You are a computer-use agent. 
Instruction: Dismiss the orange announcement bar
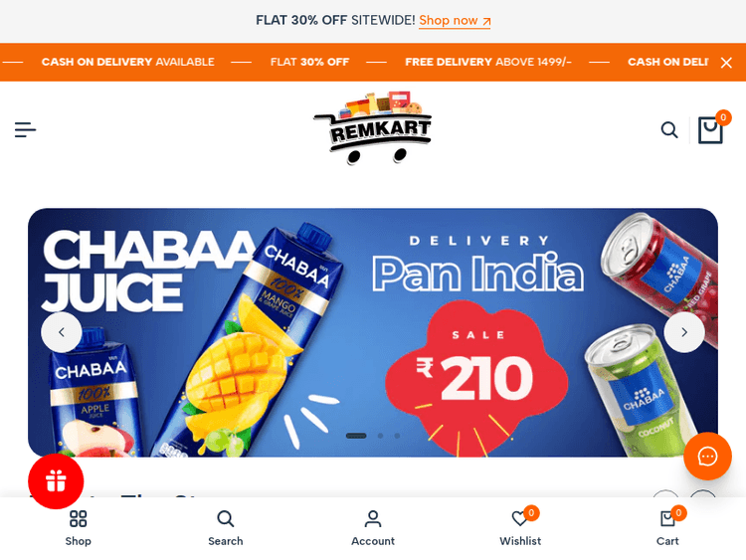click(x=726, y=63)
